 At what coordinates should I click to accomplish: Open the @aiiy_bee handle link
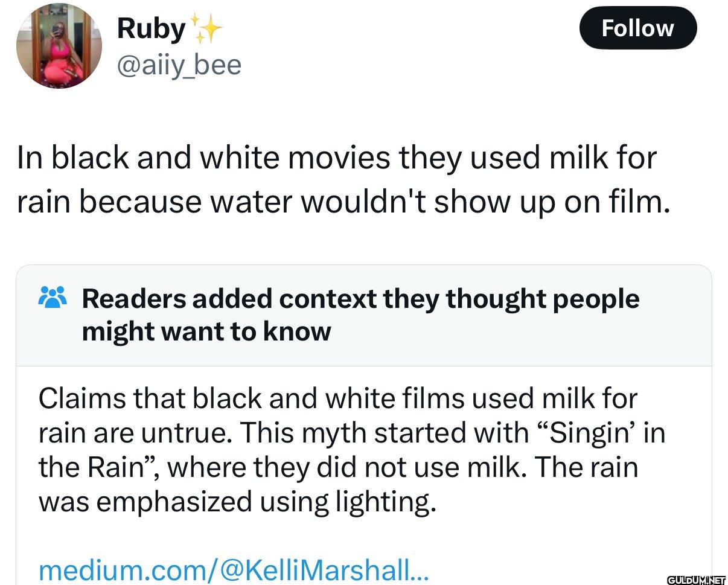pos(179,64)
